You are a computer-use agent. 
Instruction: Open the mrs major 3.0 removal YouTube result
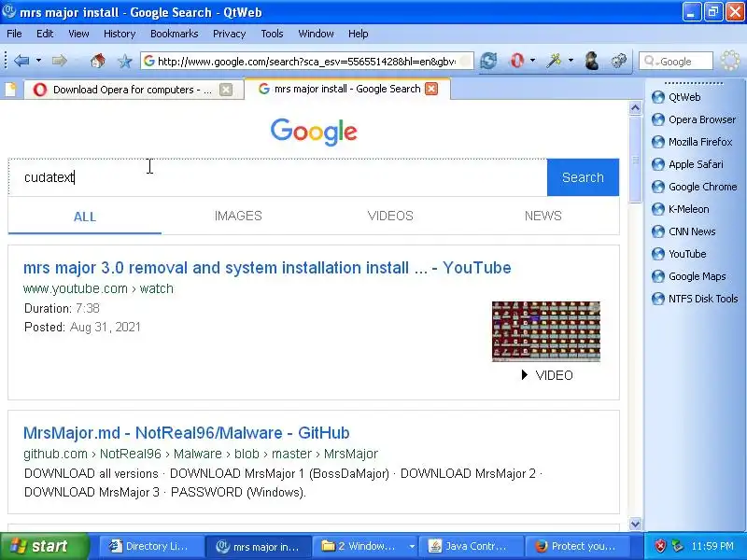267,268
